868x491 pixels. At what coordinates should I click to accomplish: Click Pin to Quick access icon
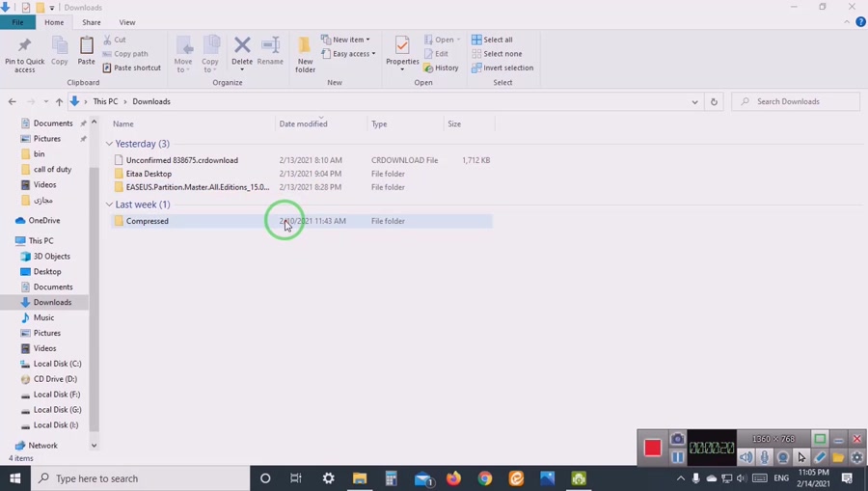click(24, 54)
